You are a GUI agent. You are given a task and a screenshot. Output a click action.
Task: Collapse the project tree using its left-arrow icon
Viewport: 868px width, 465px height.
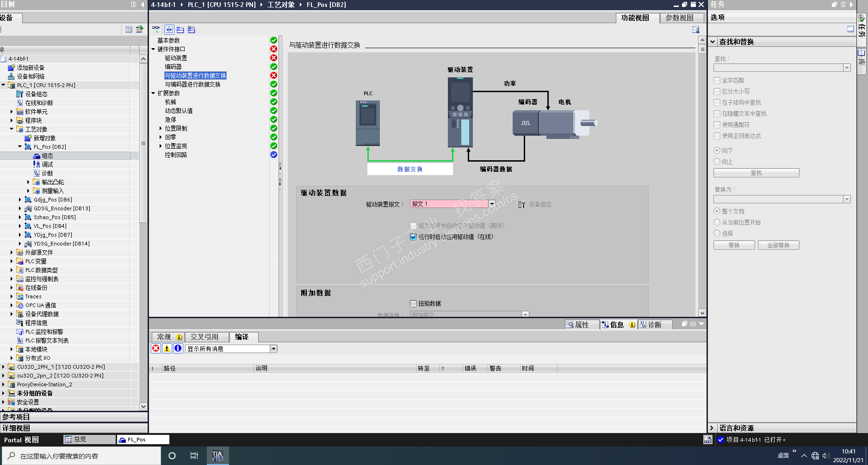(x=143, y=5)
